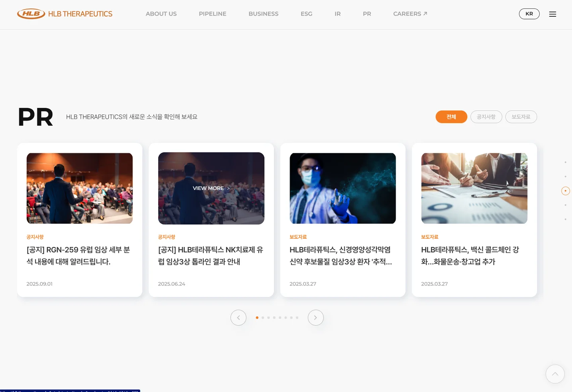This screenshot has width=572, height=392.
Task: Open the 신경영양성각막염 press release title
Action: pos(341,255)
